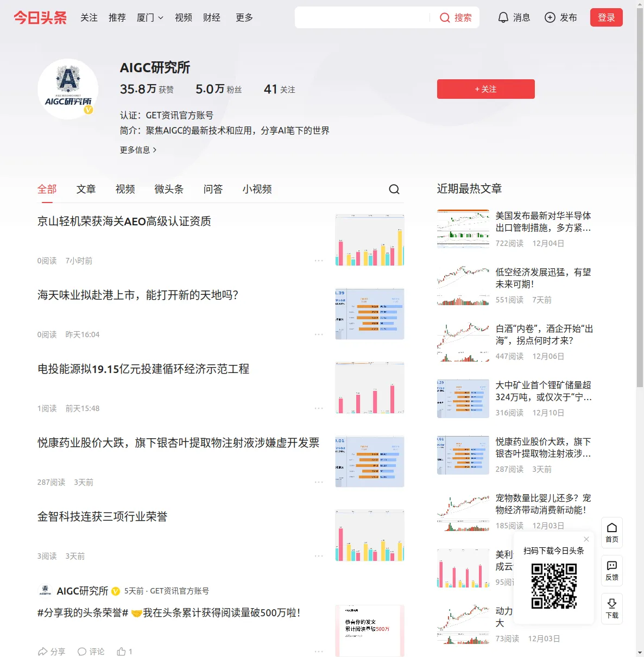Open thumbnail of 金智科技 article

370,535
